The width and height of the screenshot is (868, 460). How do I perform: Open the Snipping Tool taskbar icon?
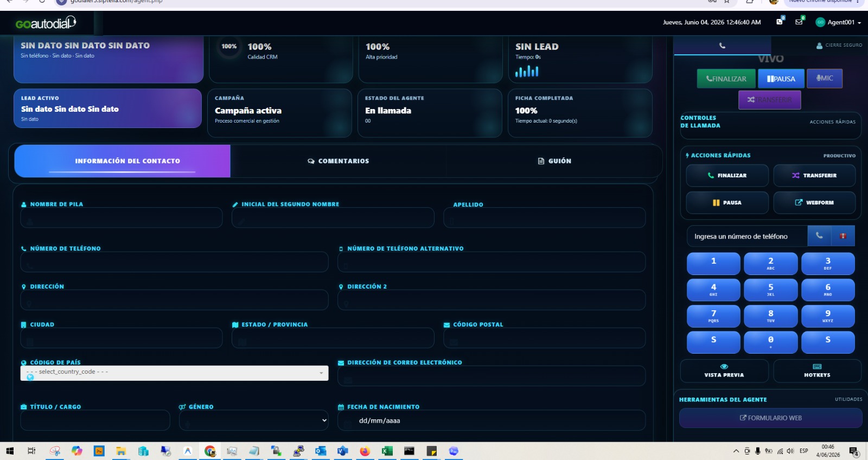[x=54, y=451]
